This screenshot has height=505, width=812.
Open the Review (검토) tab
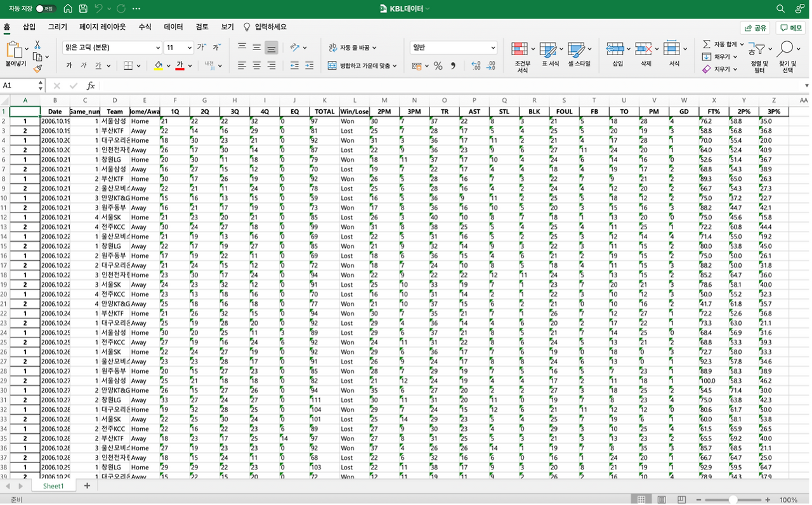click(202, 27)
